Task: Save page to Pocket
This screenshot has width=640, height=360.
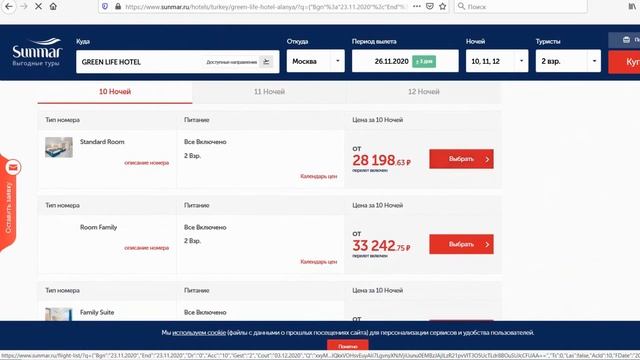Action: point(430,7)
